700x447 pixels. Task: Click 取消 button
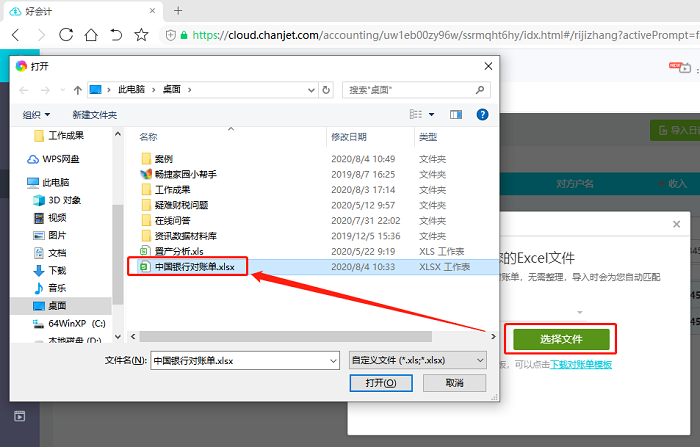tap(454, 383)
